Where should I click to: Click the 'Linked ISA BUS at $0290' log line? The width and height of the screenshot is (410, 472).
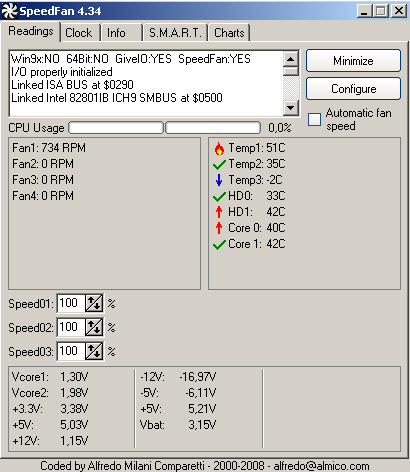(x=72, y=85)
